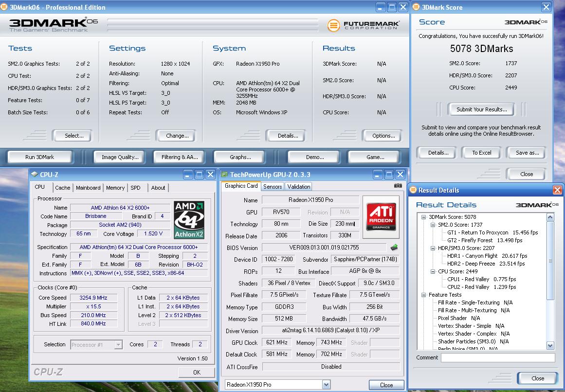
Task: Collapse the HDR/SM3.0 Score 2207 node
Action: (433, 248)
